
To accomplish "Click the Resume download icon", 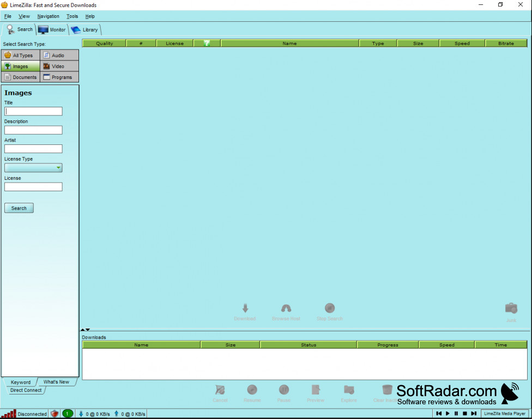I will pyautogui.click(x=252, y=390).
